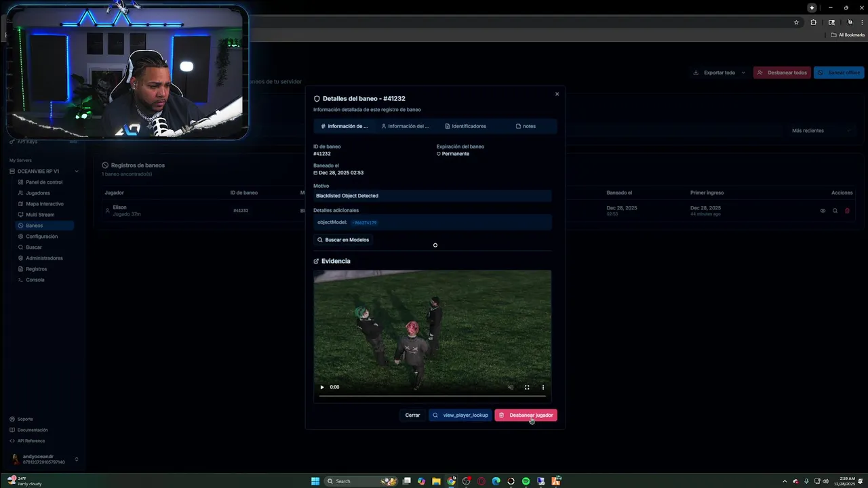
Task: Open the 'Más recientes' sort dropdown
Action: tap(821, 130)
